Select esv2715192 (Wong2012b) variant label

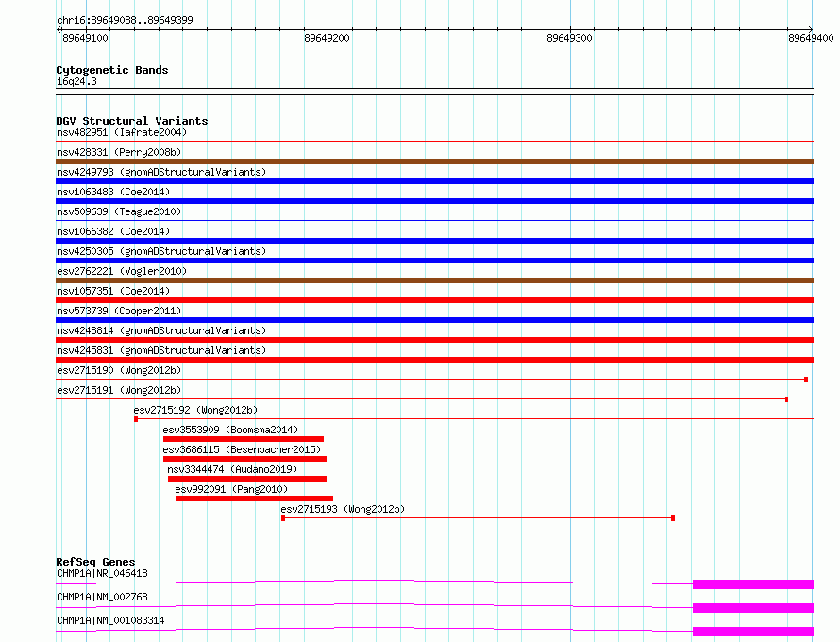195,410
